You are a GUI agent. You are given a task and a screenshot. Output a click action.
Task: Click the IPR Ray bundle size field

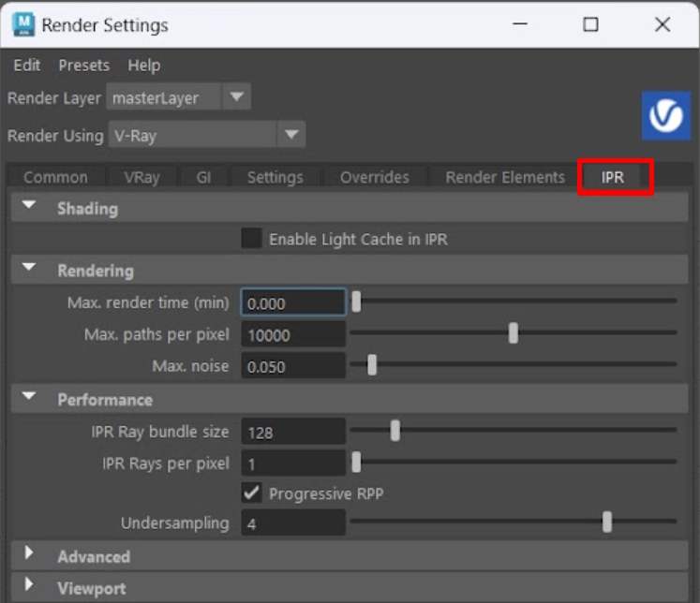click(x=293, y=432)
